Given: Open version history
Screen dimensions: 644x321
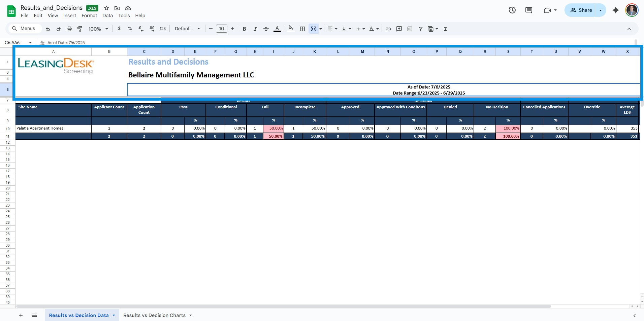Looking at the screenshot, I should click(x=512, y=10).
